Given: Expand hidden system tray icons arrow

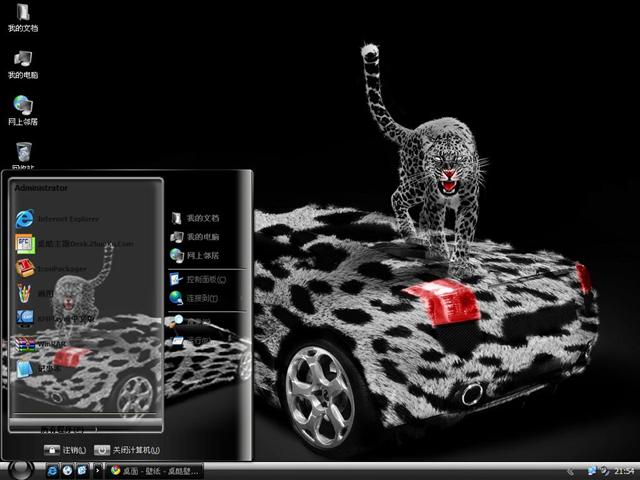Looking at the screenshot, I should click(569, 470).
